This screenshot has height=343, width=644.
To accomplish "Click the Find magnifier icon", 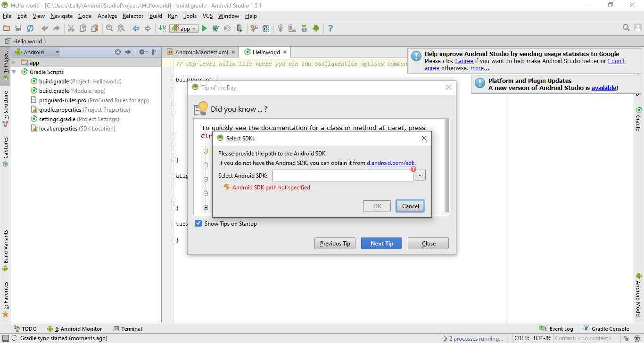I will (x=109, y=28).
